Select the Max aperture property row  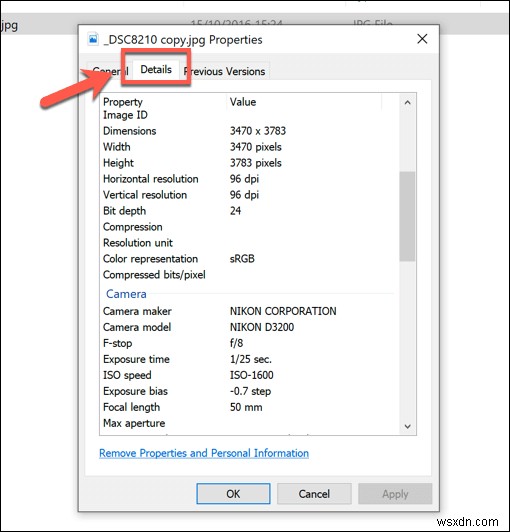click(249, 423)
